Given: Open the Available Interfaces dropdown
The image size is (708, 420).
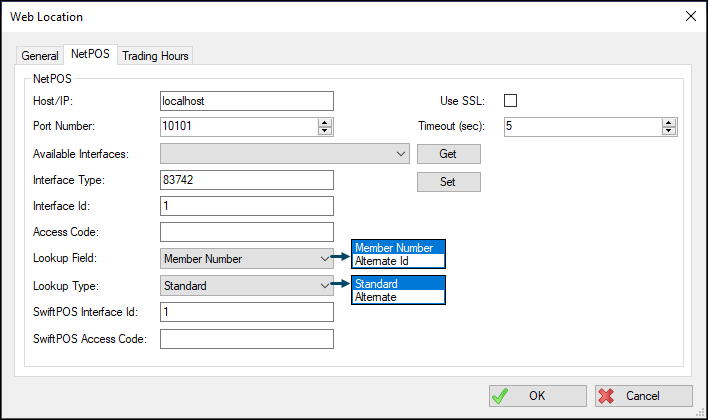Looking at the screenshot, I should pos(285,154).
